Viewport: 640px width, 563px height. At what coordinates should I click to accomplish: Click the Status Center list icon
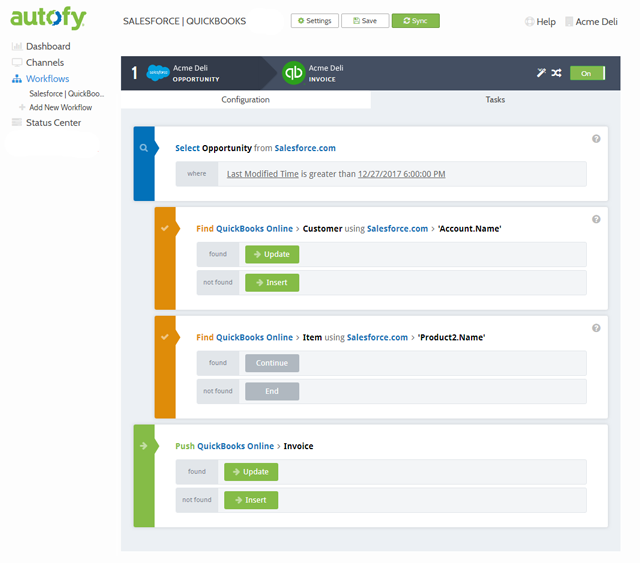click(17, 122)
